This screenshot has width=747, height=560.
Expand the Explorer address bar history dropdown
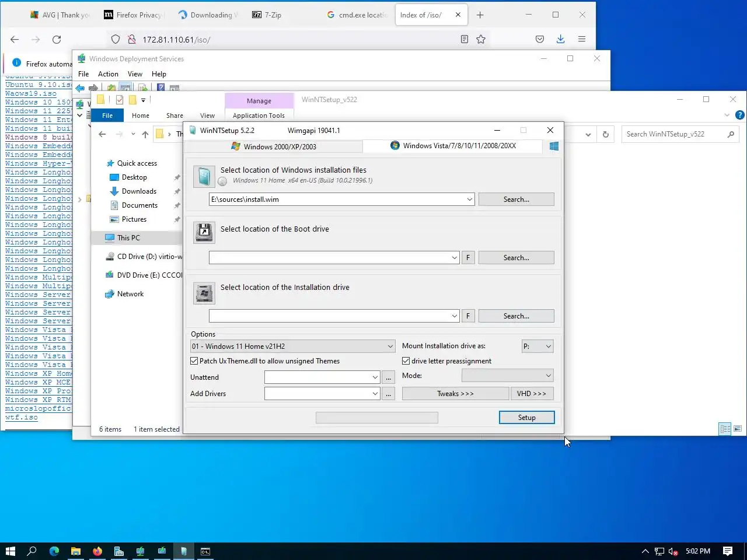coord(588,134)
